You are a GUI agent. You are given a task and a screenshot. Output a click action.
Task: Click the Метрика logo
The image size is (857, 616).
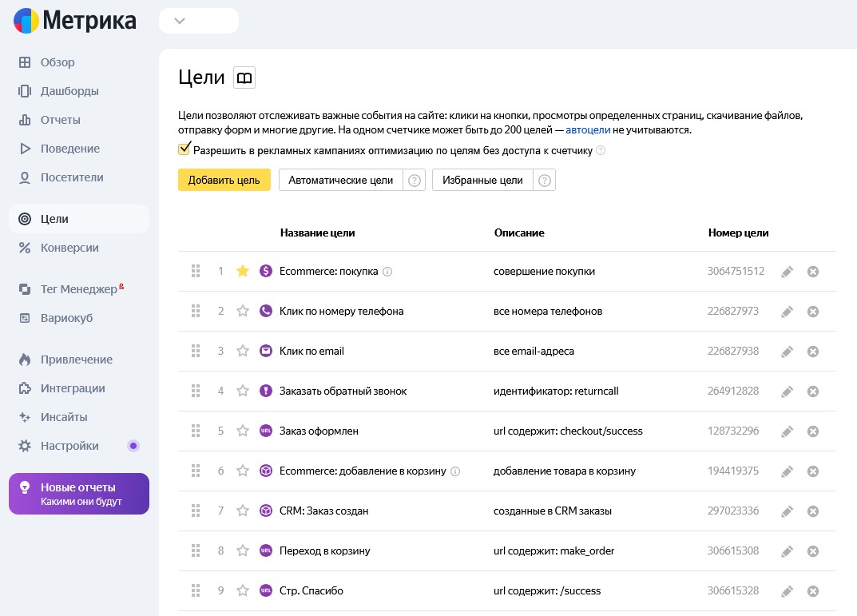click(75, 21)
